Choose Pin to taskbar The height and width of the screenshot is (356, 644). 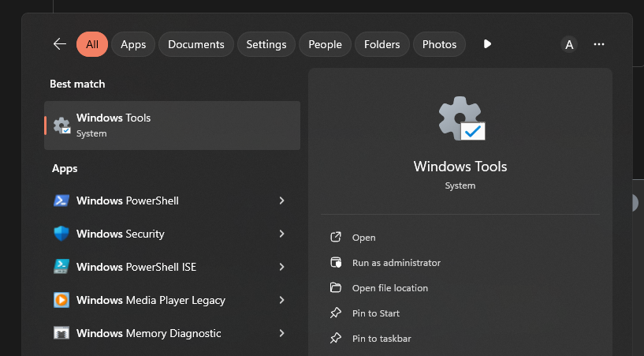coord(382,339)
